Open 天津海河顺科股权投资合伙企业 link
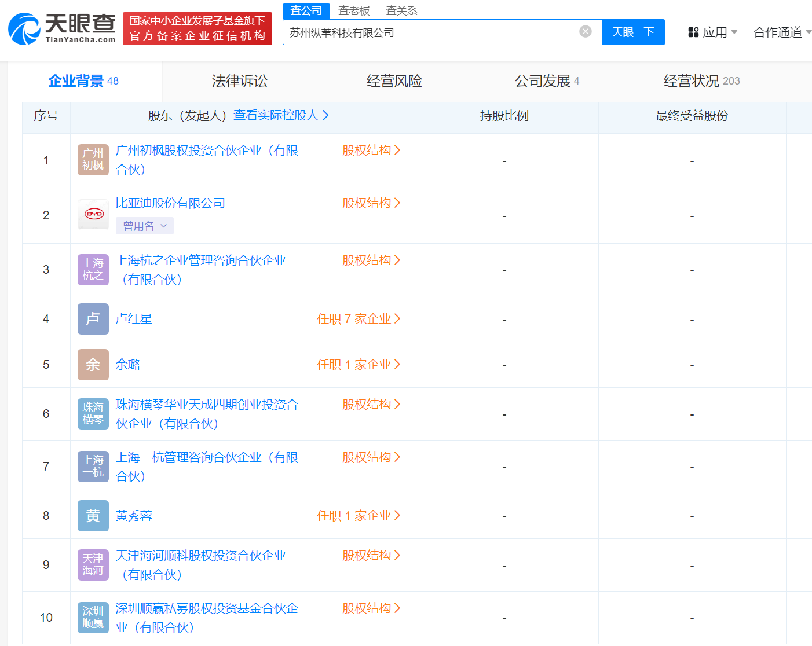The width and height of the screenshot is (812, 646). (201, 565)
